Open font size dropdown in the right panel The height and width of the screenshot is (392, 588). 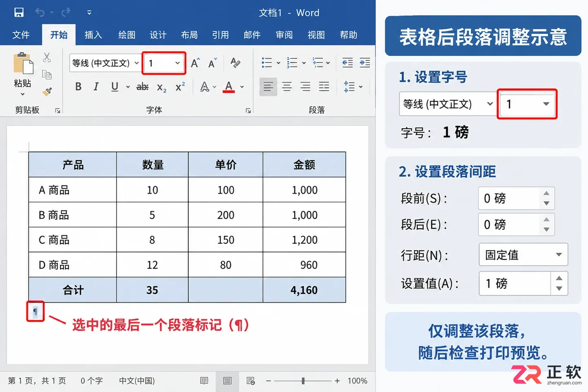(x=546, y=104)
